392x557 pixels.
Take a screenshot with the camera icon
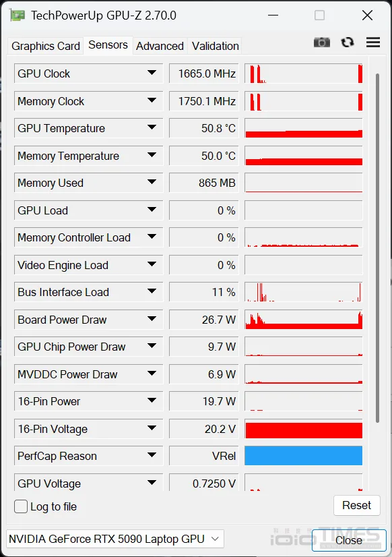[x=322, y=42]
